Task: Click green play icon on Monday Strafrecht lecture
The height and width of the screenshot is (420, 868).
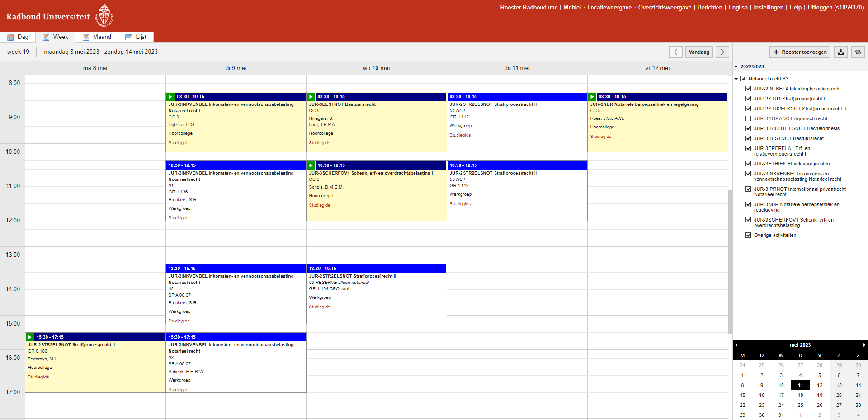Action: [30, 337]
